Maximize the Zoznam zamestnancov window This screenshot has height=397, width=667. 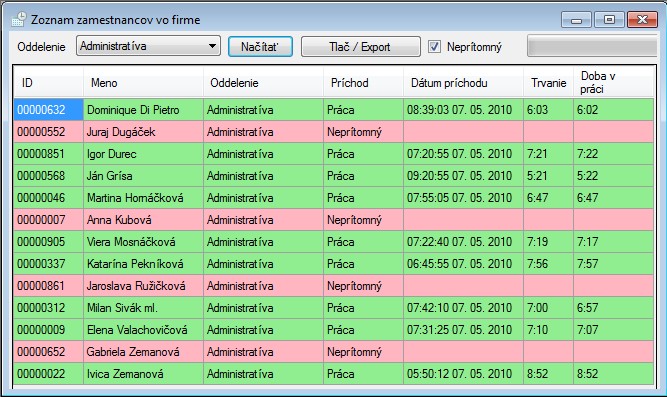click(609, 20)
